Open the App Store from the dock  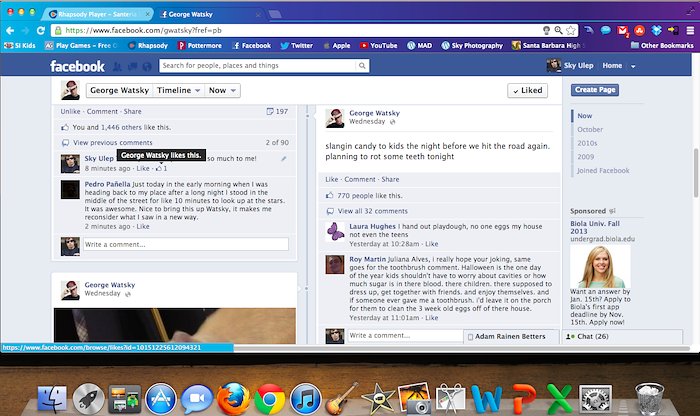[x=161, y=399]
